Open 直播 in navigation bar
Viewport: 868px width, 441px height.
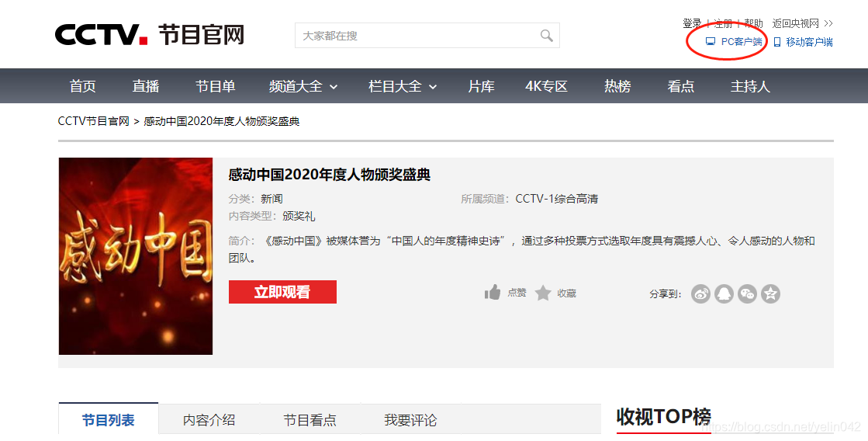(x=146, y=86)
